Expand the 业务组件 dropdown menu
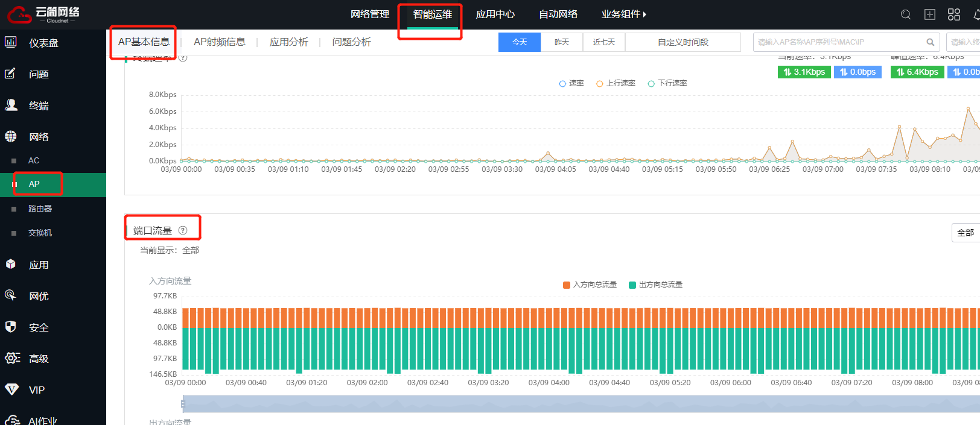Viewport: 980px width, 425px height. coord(623,14)
